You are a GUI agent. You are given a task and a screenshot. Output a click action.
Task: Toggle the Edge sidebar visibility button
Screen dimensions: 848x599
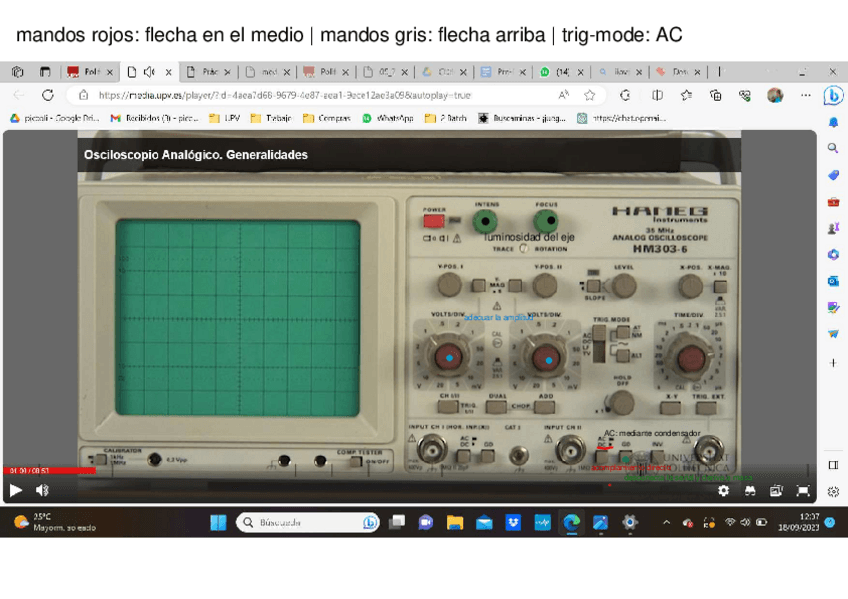pos(833,465)
